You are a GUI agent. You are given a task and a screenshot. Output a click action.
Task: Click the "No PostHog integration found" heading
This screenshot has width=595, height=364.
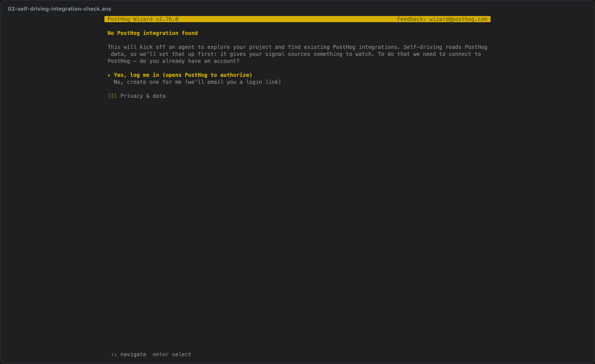point(153,33)
